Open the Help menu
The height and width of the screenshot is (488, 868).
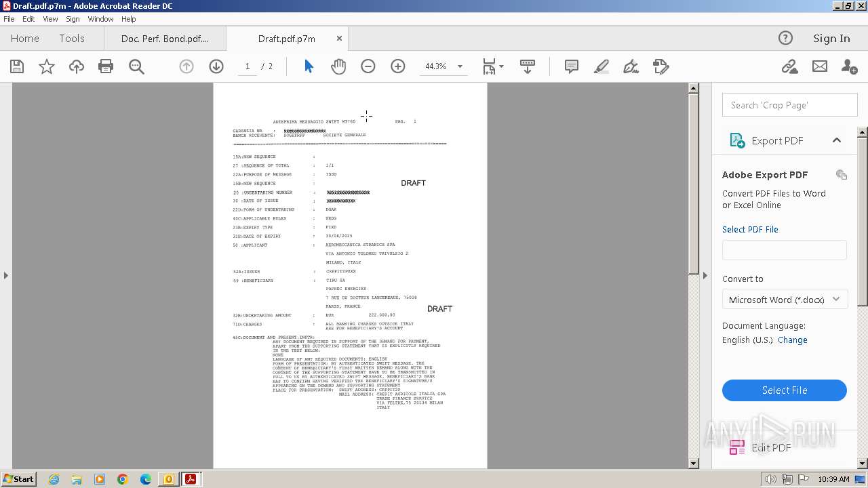tap(129, 19)
